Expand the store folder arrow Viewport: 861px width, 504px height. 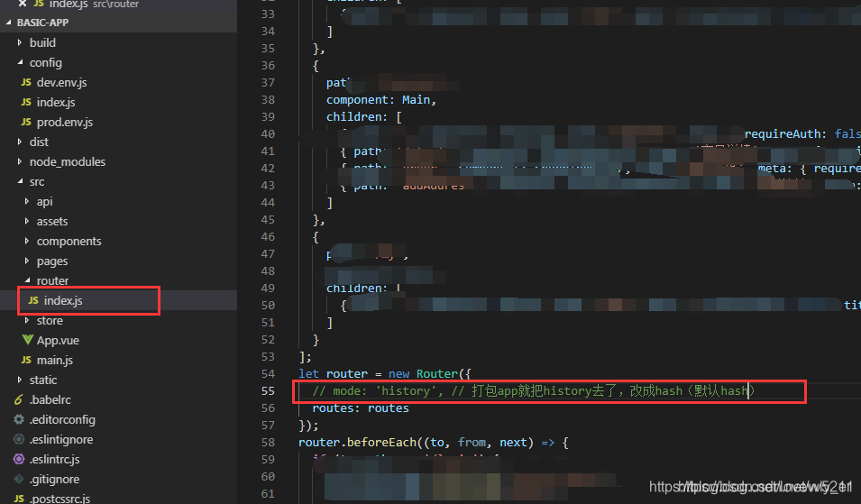click(x=27, y=320)
